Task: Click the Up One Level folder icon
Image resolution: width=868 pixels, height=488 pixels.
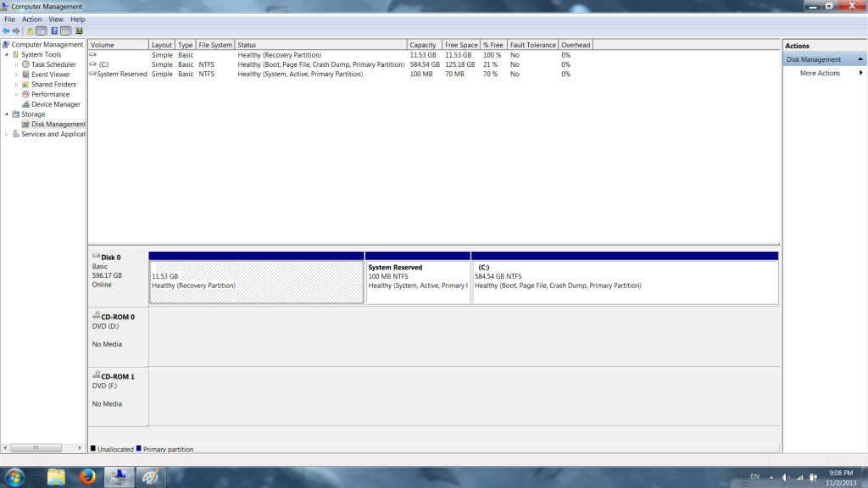Action: tap(31, 30)
